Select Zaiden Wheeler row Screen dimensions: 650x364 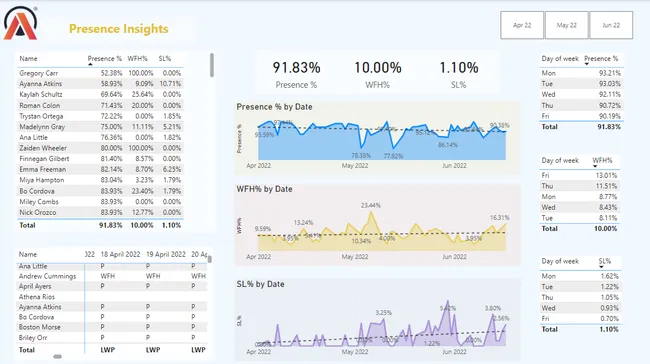(x=100, y=148)
